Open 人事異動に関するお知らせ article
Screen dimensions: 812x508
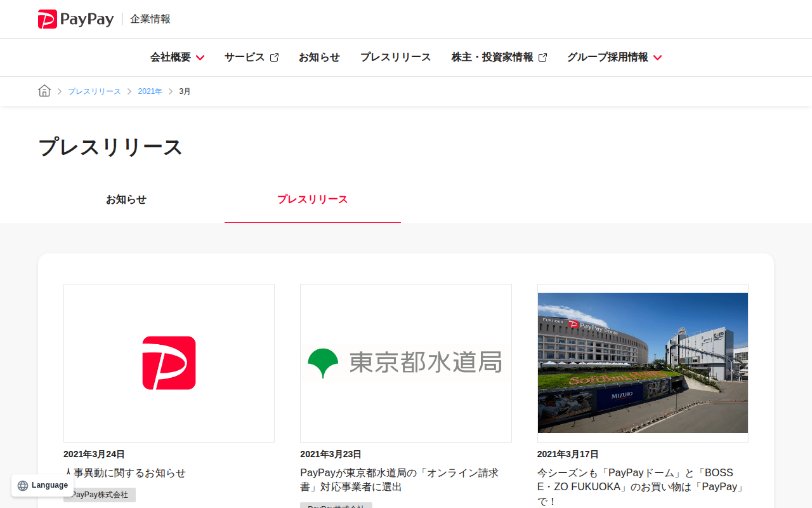[x=125, y=473]
